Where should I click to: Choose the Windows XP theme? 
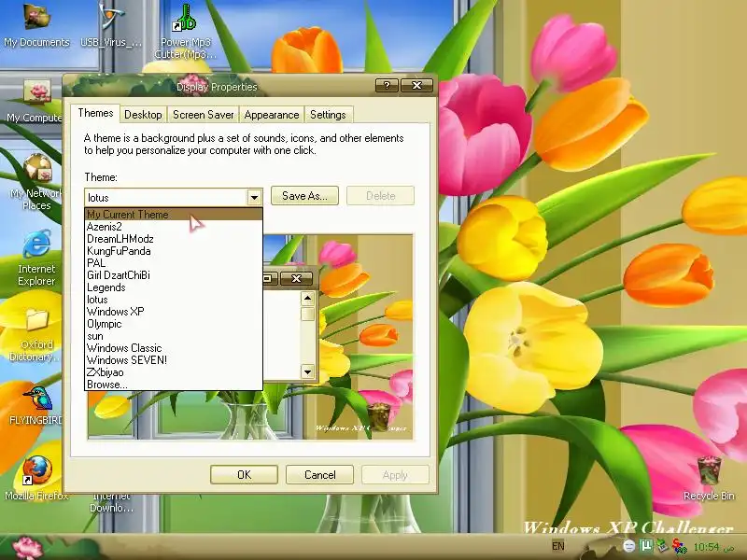(174, 312)
